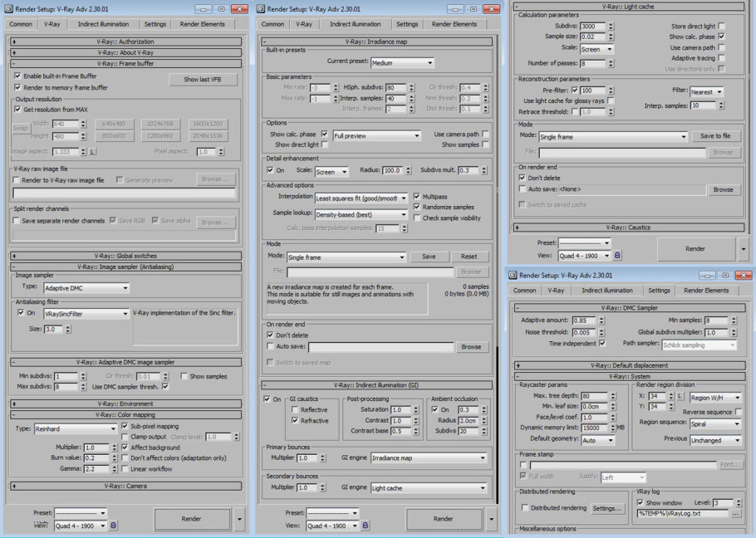Open the Render arrow flyout in the Irradiance map window
The image size is (756, 538).
[491, 519]
